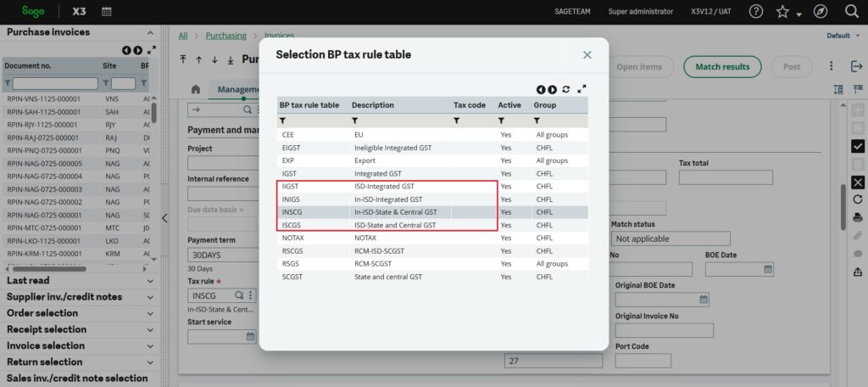
Task: Open the Purchasing breadcrumb link
Action: click(225, 36)
